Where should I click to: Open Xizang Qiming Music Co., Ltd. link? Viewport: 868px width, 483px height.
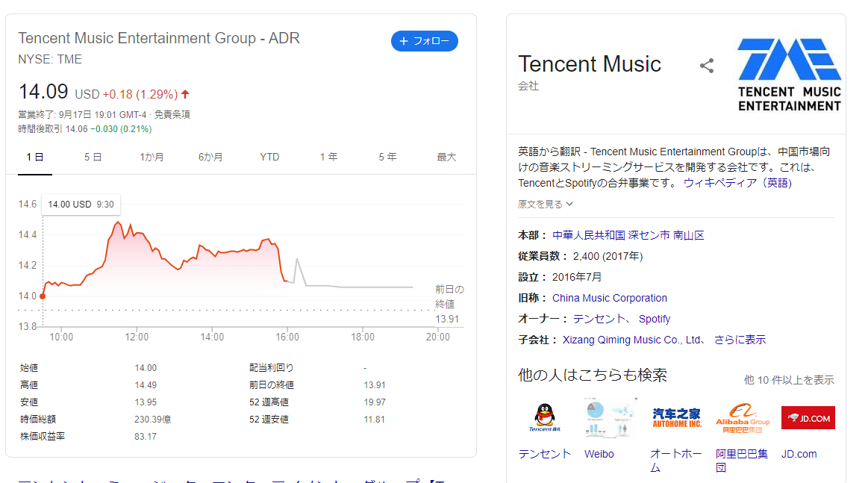(x=632, y=340)
